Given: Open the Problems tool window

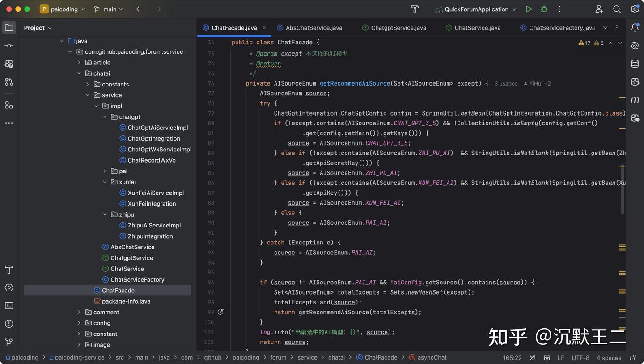Looking at the screenshot, I should (x=9, y=324).
